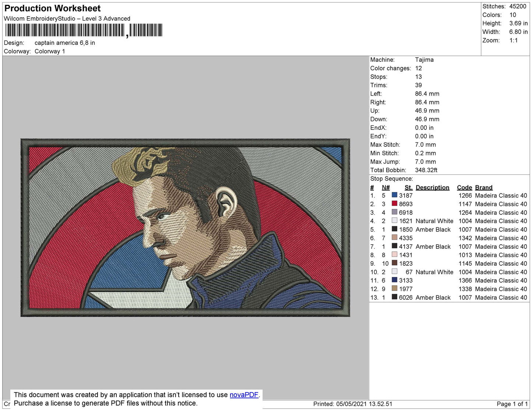Click 'Natural White' in stop 4
The width and height of the screenshot is (532, 411).
434,221
